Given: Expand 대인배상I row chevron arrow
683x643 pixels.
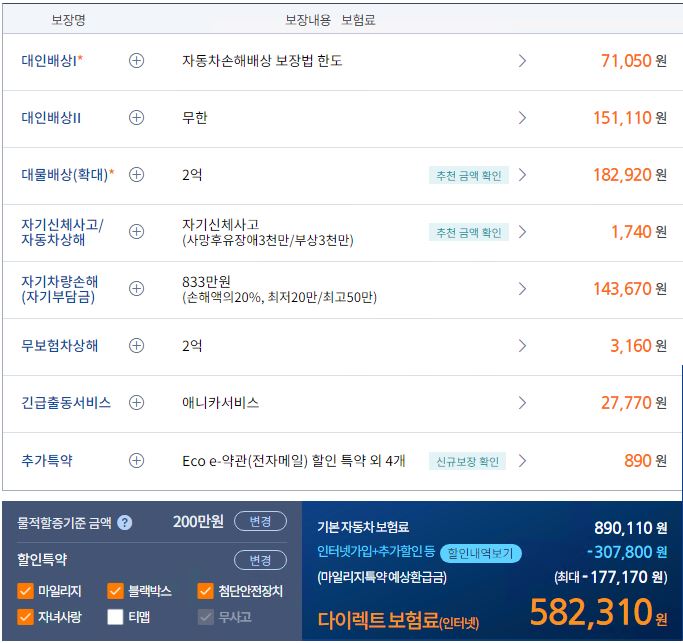Looking at the screenshot, I should coord(522,61).
